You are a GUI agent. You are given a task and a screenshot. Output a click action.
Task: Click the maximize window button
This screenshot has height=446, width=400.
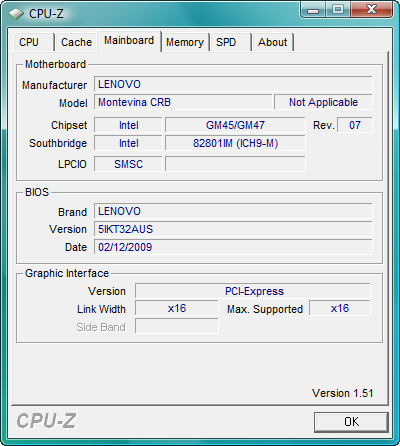click(x=338, y=10)
